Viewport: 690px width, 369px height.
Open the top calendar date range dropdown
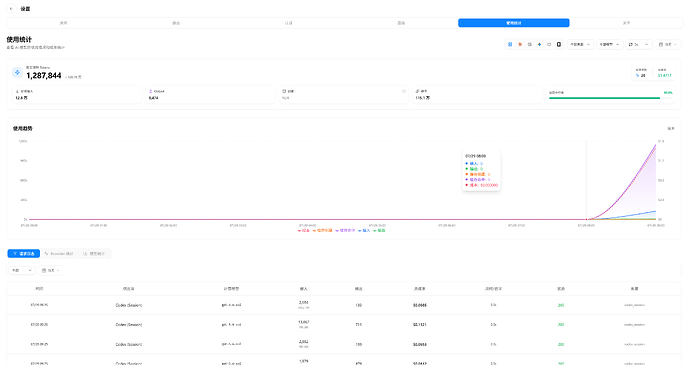[668, 44]
